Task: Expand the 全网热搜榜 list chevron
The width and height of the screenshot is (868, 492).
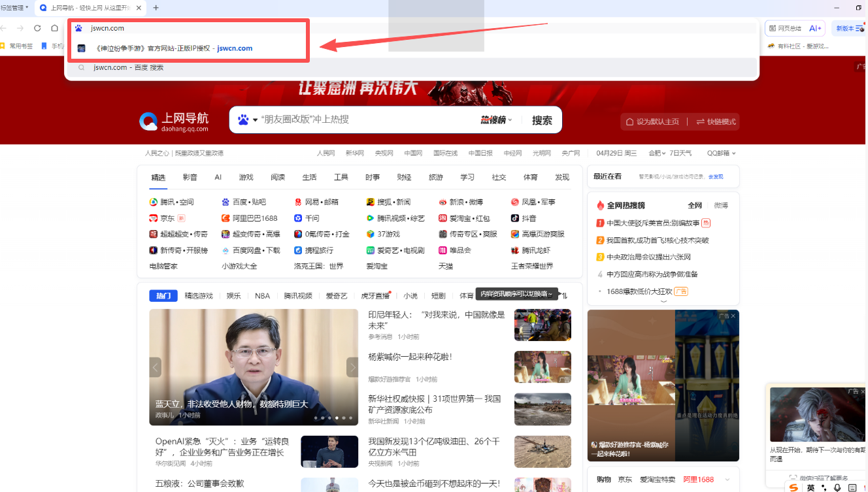Action: (x=663, y=301)
